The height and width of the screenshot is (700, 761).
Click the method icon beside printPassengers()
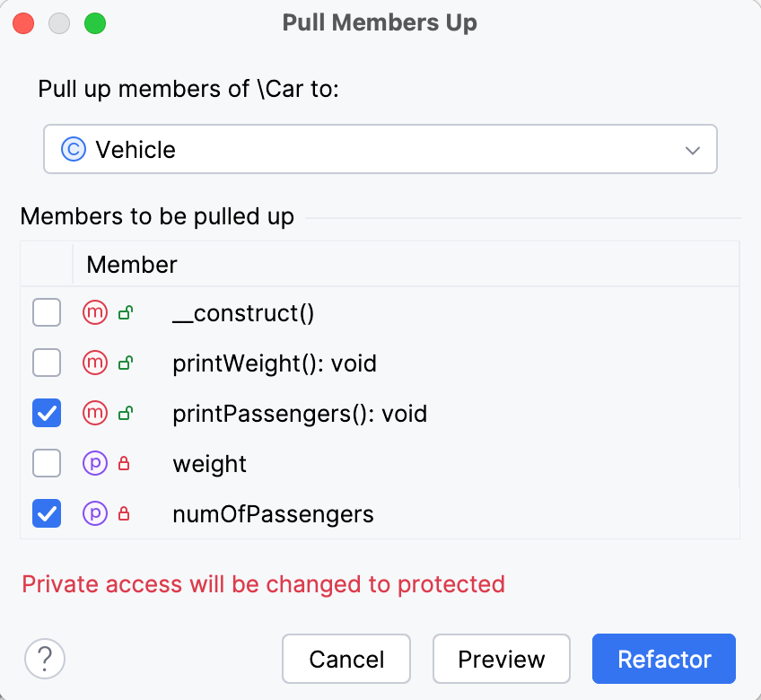[94, 413]
